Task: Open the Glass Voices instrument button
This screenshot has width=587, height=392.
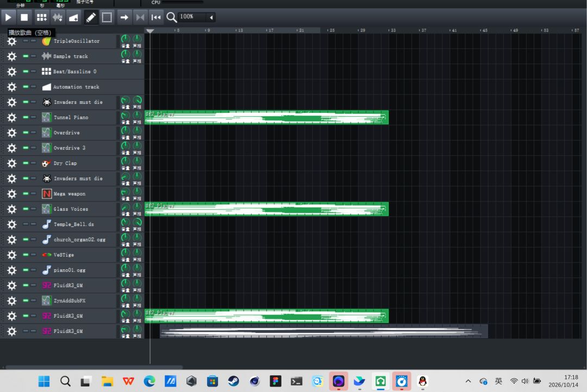Action: coord(78,209)
